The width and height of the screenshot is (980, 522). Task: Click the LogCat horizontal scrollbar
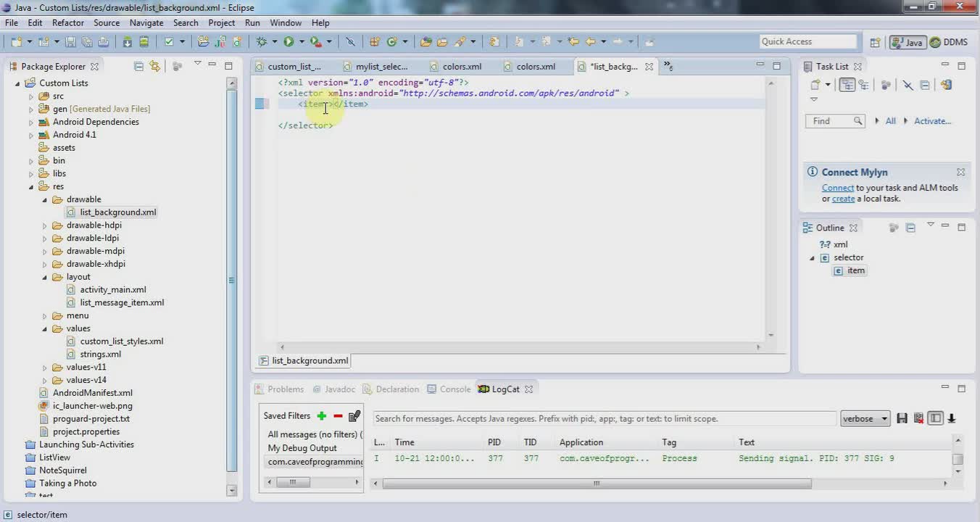pos(597,484)
